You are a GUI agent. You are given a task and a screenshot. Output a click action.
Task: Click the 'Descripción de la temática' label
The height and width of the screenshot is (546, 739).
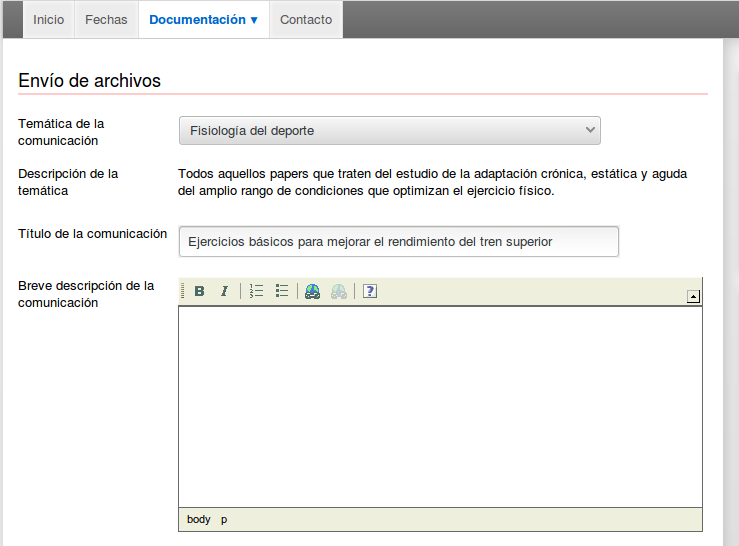pyautogui.click(x=68, y=182)
